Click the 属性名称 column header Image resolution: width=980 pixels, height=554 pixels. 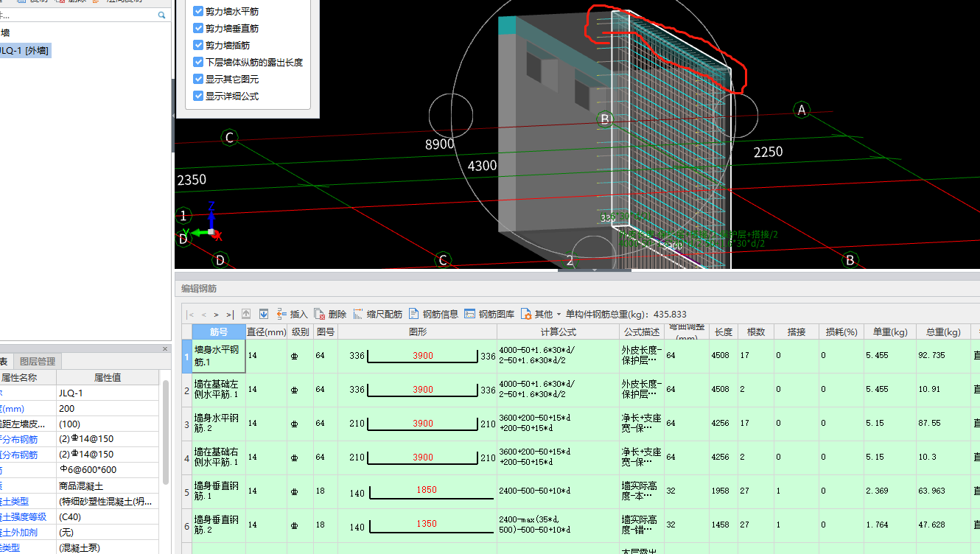click(28, 377)
